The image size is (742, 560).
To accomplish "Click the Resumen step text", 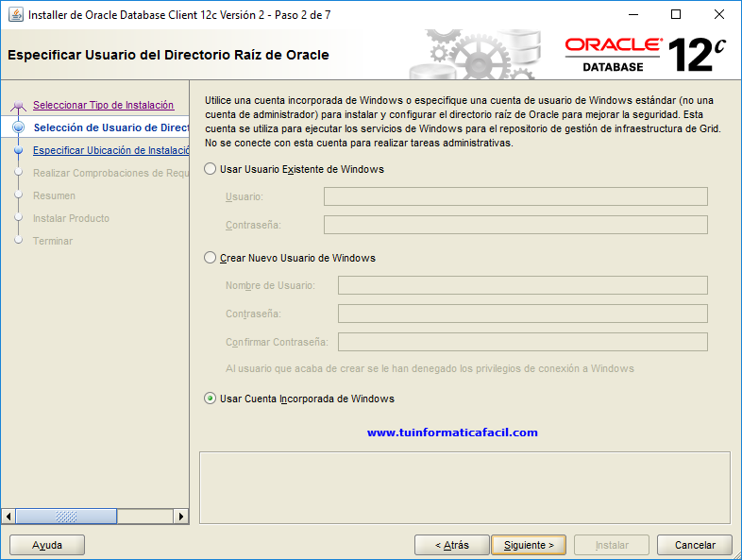I will [x=54, y=195].
